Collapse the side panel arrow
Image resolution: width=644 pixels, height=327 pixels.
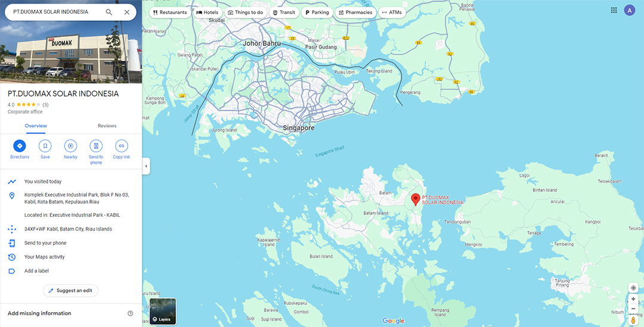click(146, 166)
